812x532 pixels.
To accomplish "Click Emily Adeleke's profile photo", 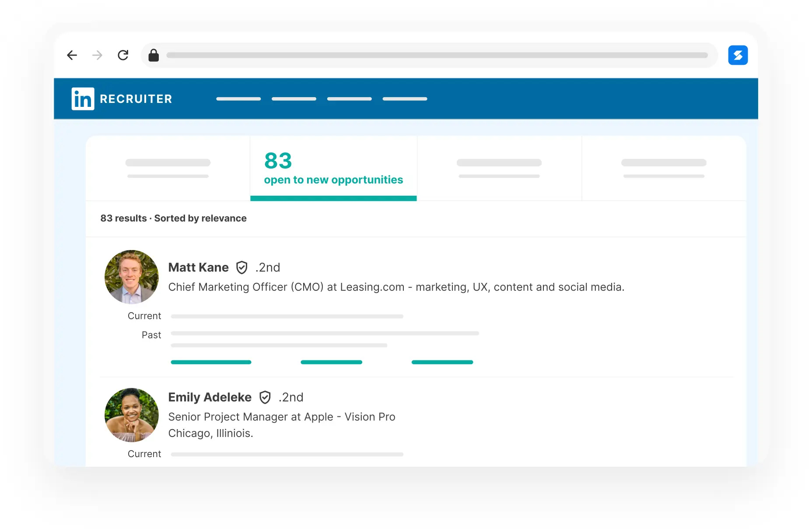I will (x=132, y=415).
